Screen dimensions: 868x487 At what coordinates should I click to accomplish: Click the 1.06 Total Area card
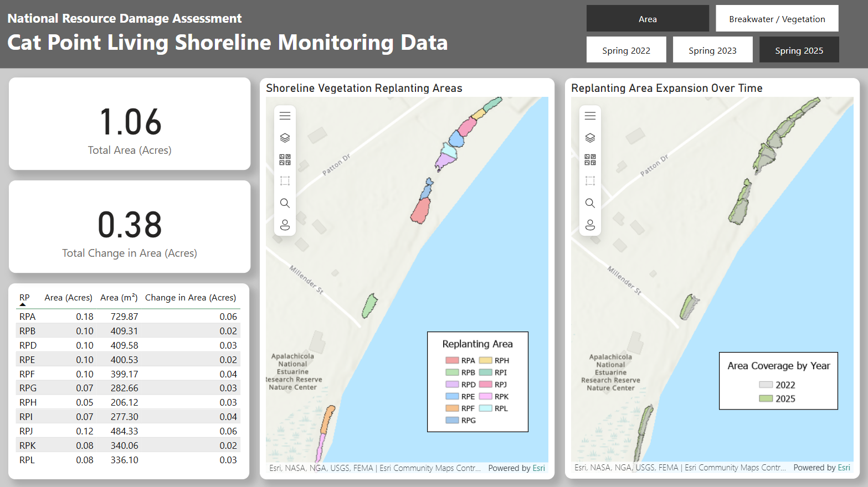coord(130,123)
